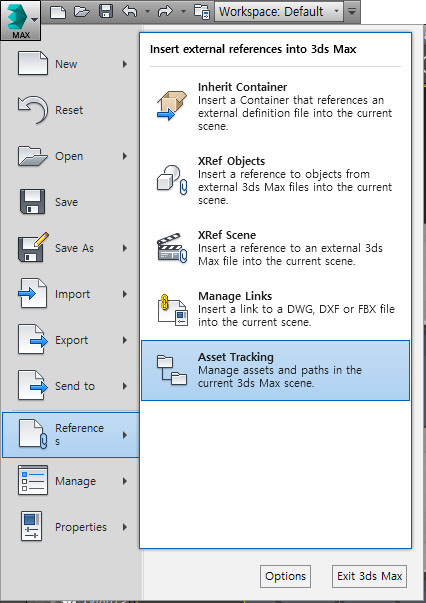Viewport: 426px width, 603px height.
Task: Click the Quick Access Toolbar customize arrow
Action: pos(352,12)
